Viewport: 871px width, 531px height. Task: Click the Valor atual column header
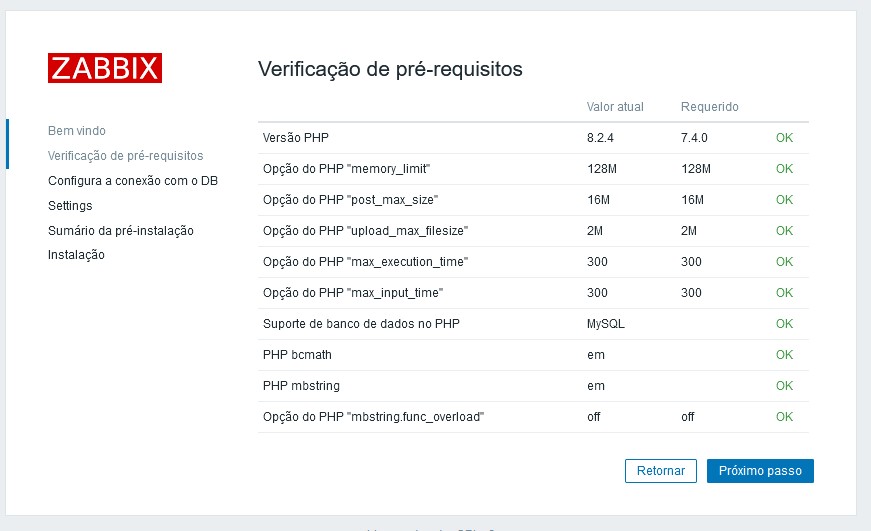coord(615,107)
